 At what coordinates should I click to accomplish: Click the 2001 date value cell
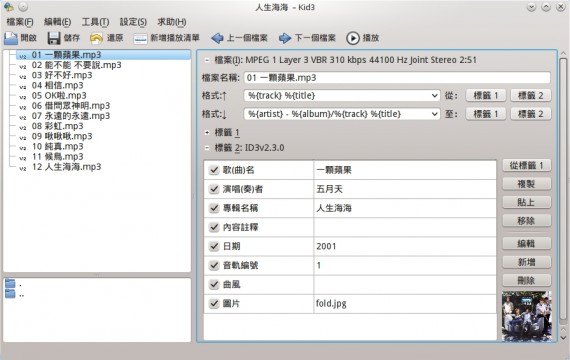pos(405,246)
